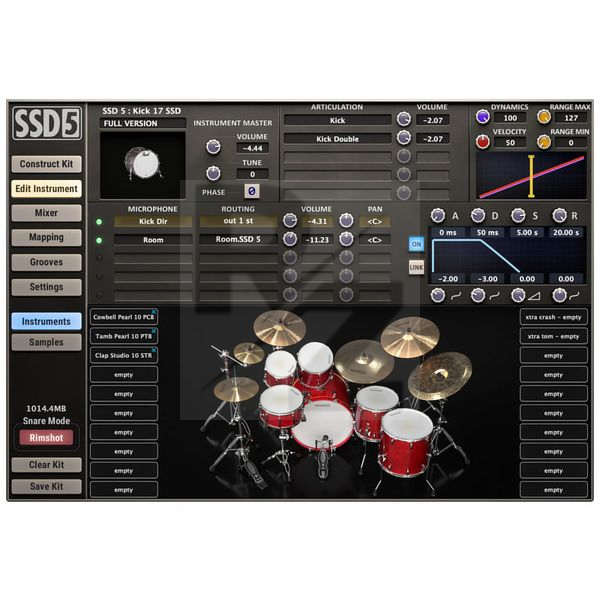Screen dimensions: 600x600
Task: Click the SSD5 logo
Action: tap(47, 123)
